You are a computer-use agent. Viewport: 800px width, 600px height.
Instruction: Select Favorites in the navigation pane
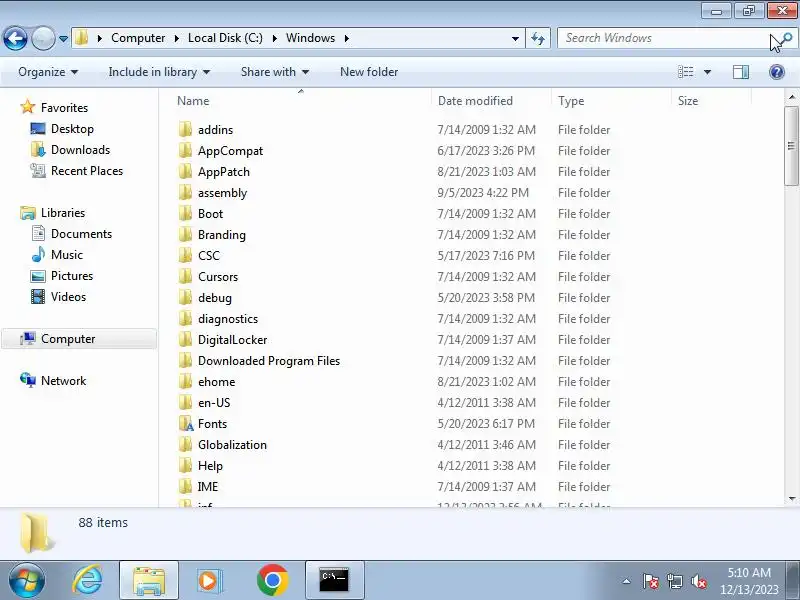64,108
